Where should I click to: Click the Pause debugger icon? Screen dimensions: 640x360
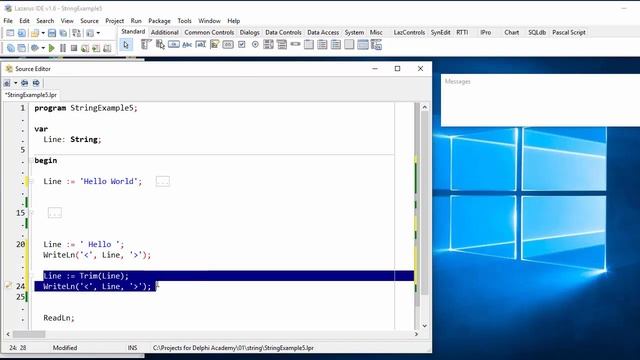[x=63, y=48]
